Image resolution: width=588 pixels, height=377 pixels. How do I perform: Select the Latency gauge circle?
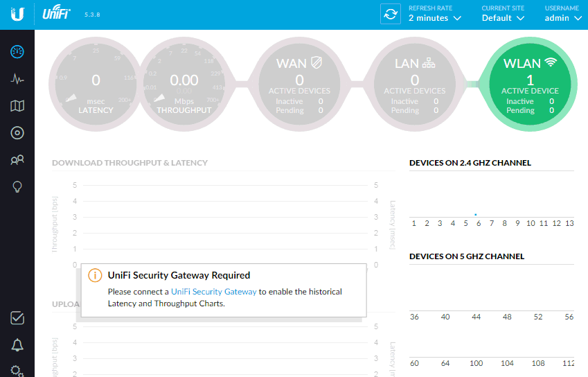click(x=96, y=84)
